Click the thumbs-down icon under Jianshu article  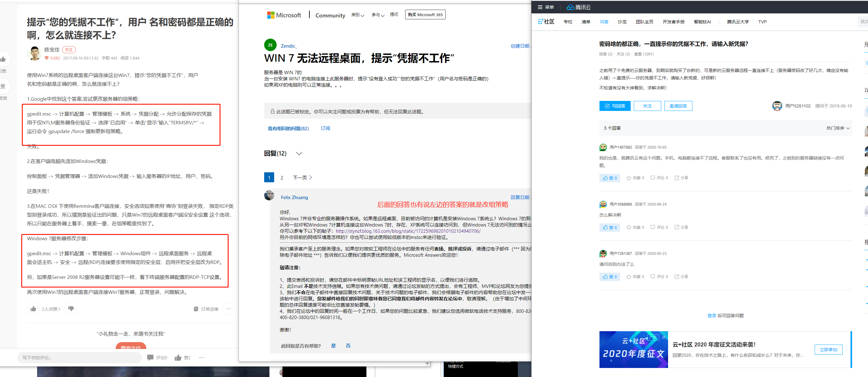click(71, 309)
